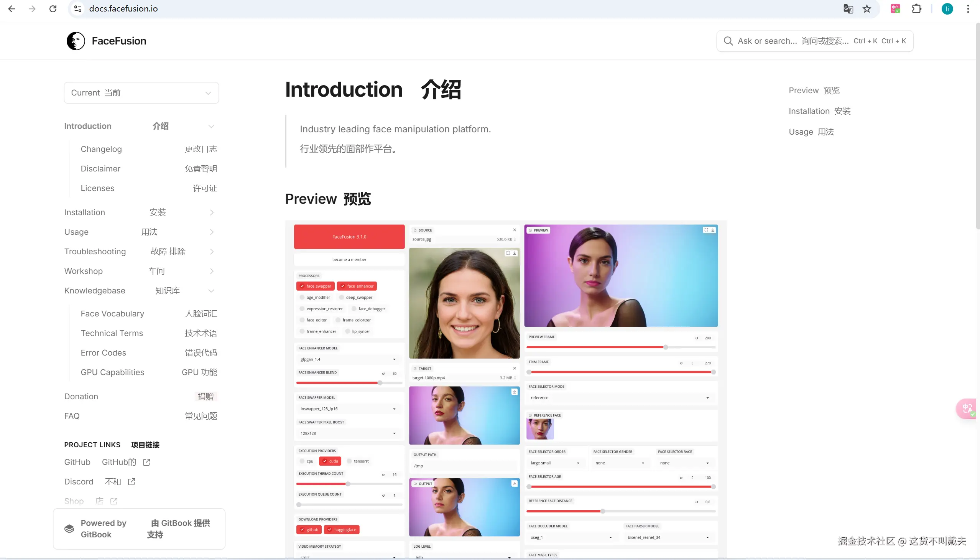Click the FaceFusion preview screenshot image
980x560 pixels.
[506, 389]
